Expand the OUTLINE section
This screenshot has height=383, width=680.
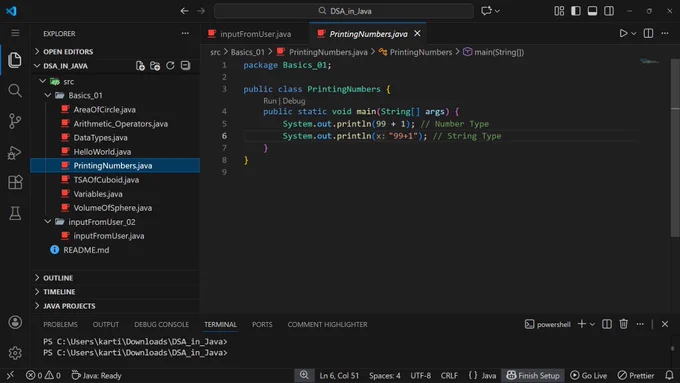[37, 278]
